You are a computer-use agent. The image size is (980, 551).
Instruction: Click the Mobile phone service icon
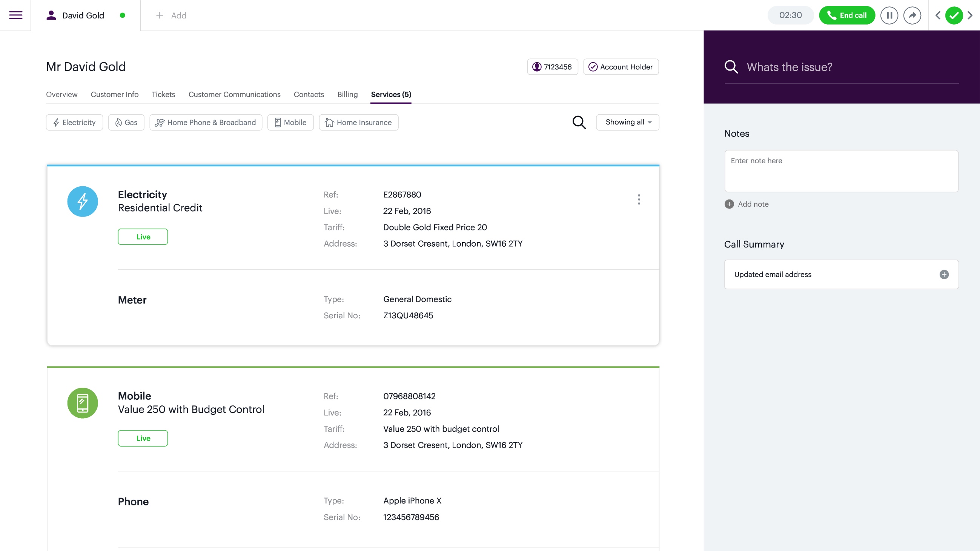[x=83, y=403]
